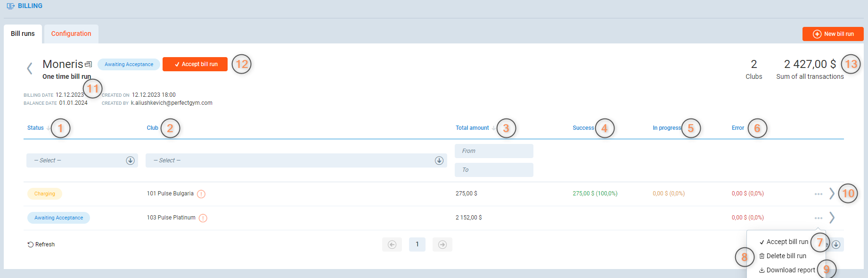Open the Status filter dropdown

point(82,160)
